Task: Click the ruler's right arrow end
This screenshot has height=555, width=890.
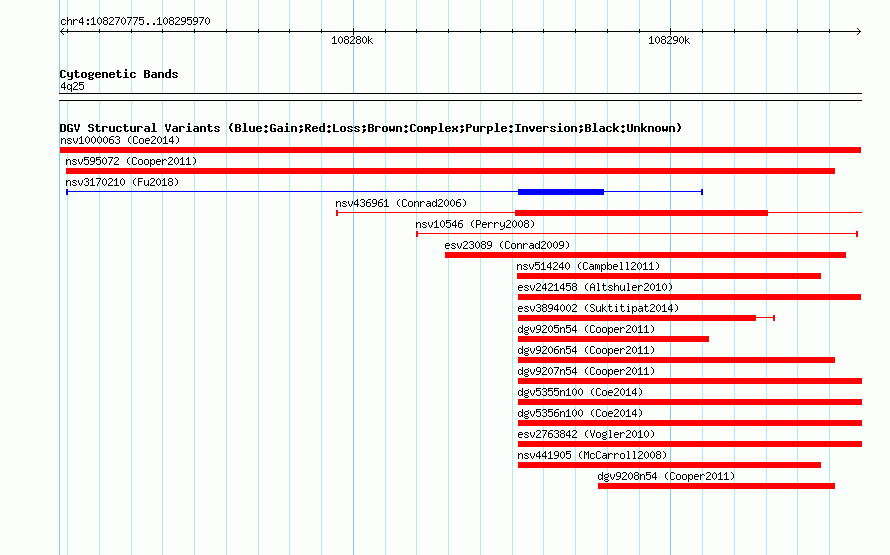Action: pos(858,32)
